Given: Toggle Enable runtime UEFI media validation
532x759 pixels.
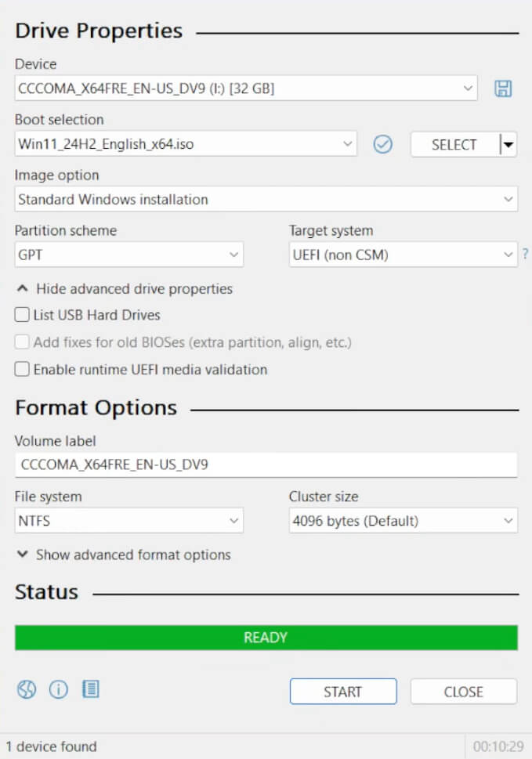Looking at the screenshot, I should [23, 369].
